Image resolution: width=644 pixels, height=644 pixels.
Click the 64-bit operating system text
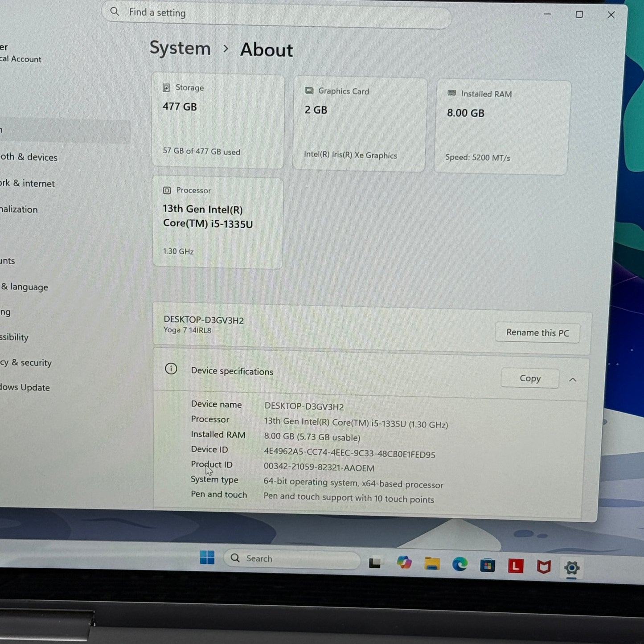point(353,483)
